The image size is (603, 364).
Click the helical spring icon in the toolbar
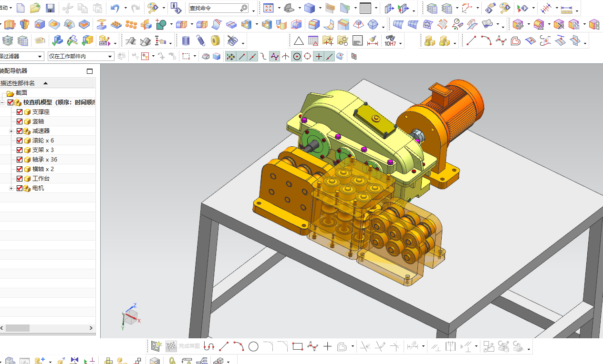[x=201, y=41]
